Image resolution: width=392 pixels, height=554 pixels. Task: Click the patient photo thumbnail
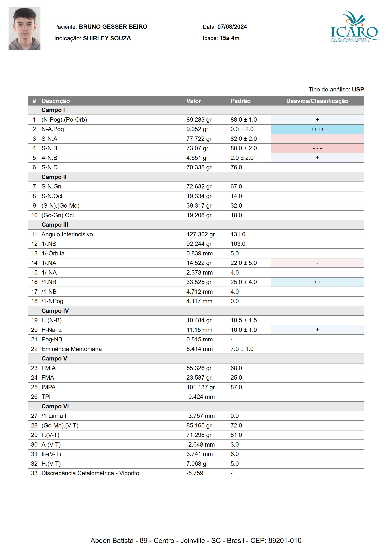tap(24, 29)
